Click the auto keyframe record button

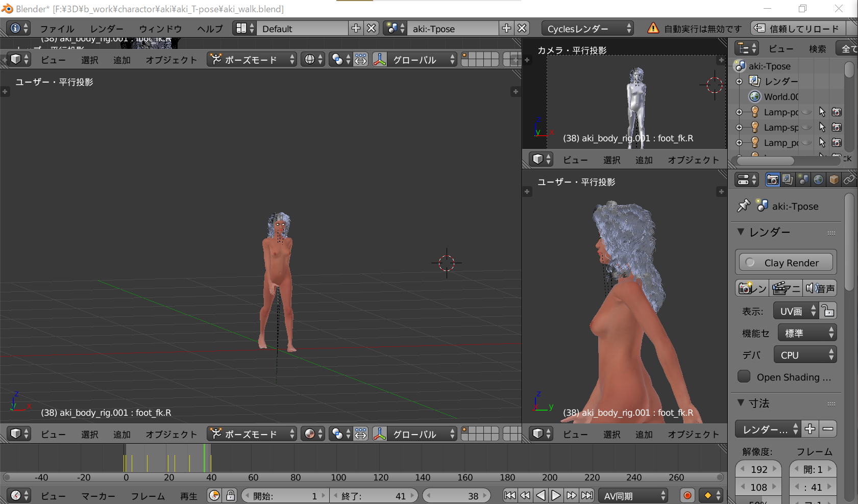coord(687,495)
